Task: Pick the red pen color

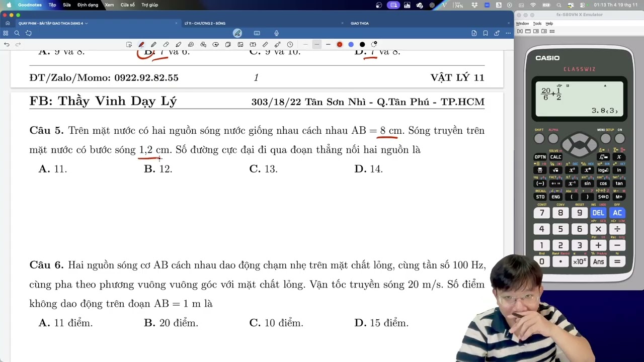Action: coord(340,45)
